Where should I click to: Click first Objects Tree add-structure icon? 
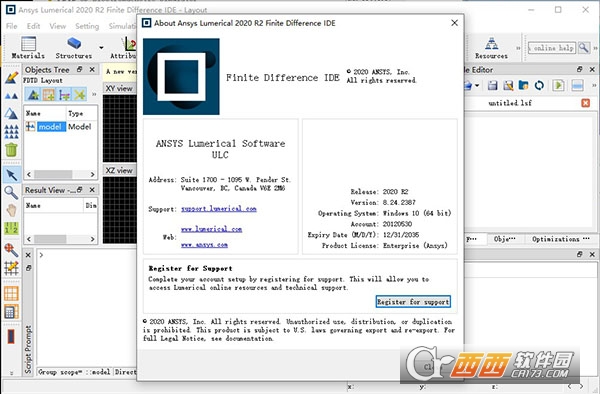(x=33, y=94)
